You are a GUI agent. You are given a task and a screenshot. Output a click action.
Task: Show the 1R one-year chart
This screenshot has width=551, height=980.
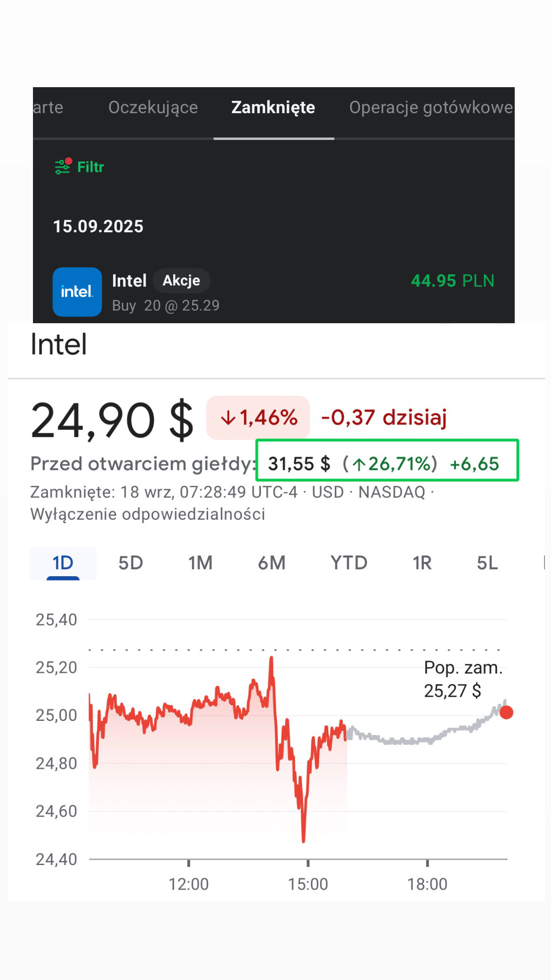422,563
